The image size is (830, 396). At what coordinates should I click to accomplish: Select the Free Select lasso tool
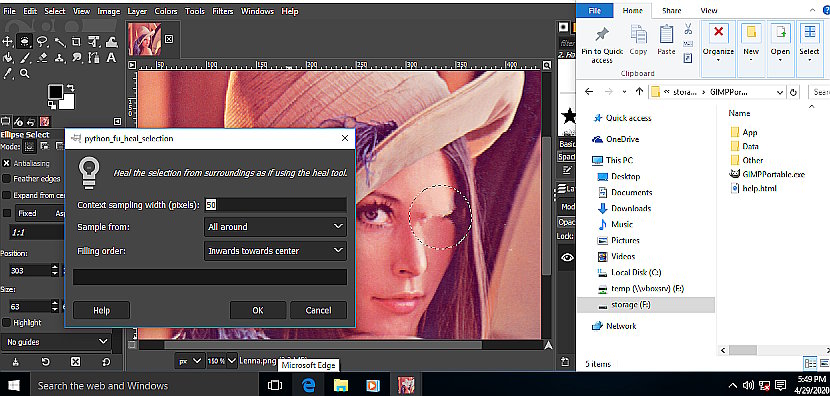pyautogui.click(x=42, y=41)
